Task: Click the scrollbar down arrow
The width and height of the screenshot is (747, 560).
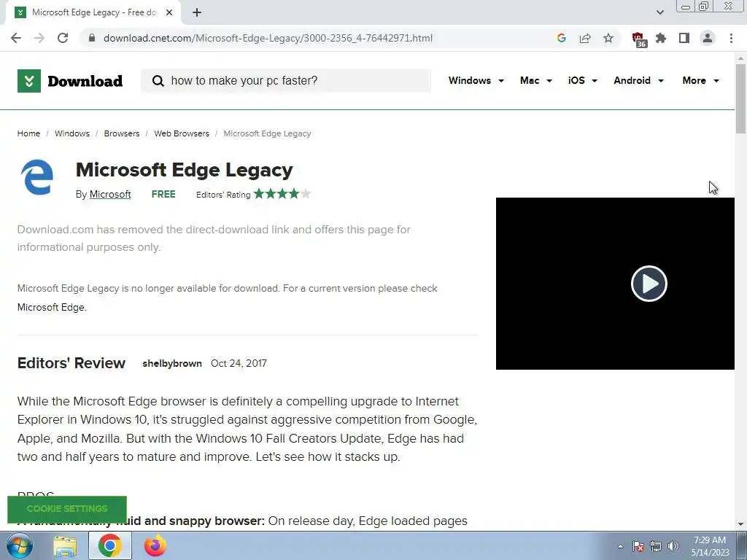Action: 740,524
